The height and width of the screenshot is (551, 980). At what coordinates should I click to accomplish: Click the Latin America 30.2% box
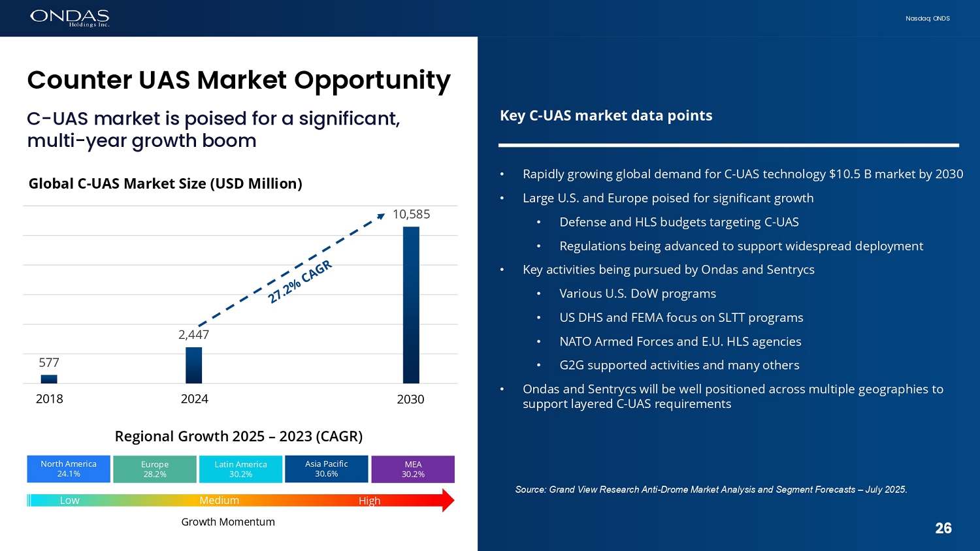point(240,469)
